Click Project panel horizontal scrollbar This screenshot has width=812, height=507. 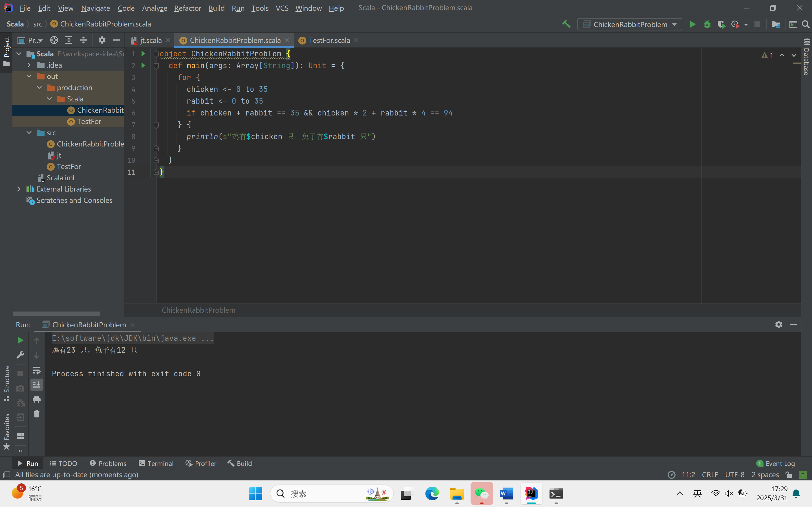point(56,314)
